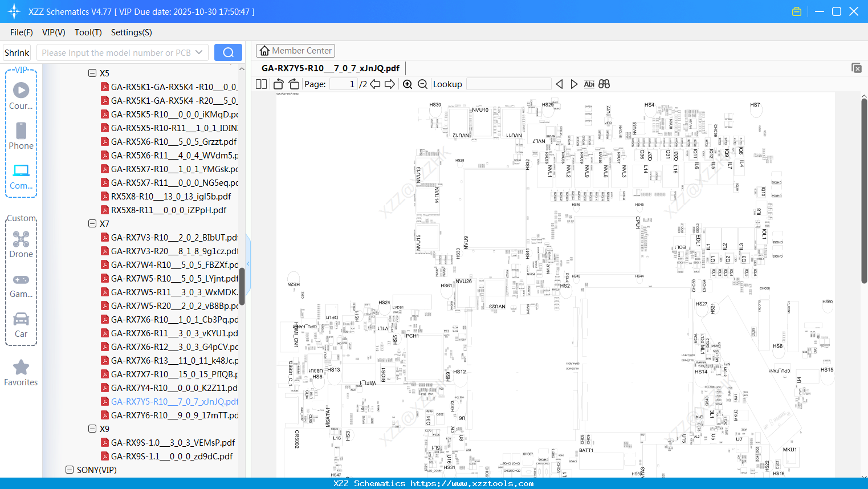Open GA-RX5X5-R10-R11__1_0_1 file
This screenshot has height=489, width=868.
pyautogui.click(x=169, y=128)
